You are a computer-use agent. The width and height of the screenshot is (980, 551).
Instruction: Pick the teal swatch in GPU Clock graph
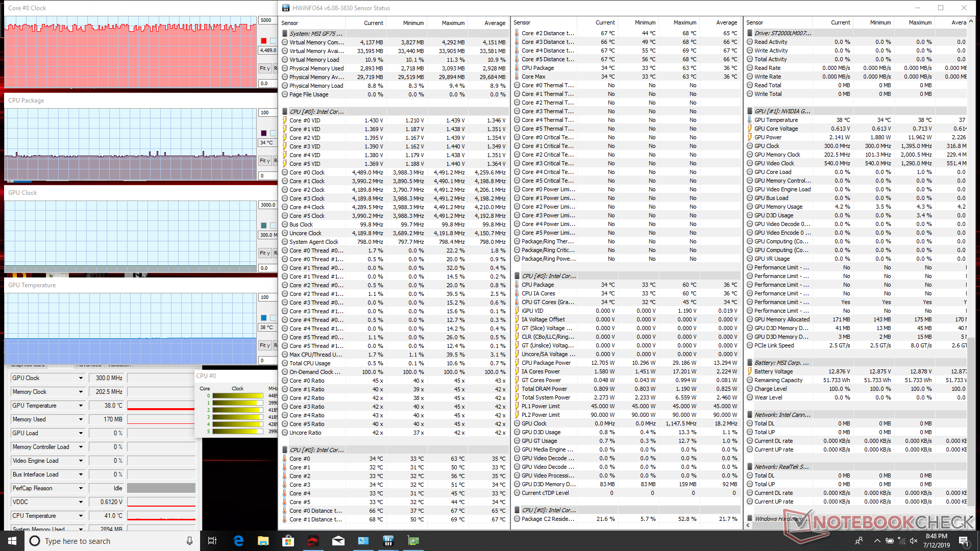tap(263, 226)
